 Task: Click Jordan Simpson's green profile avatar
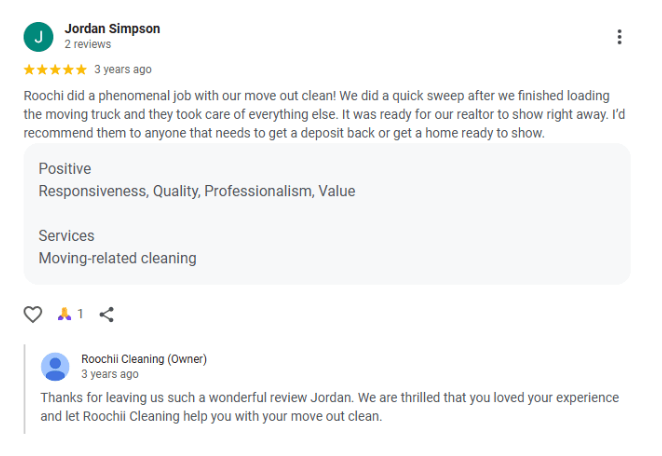(x=38, y=37)
